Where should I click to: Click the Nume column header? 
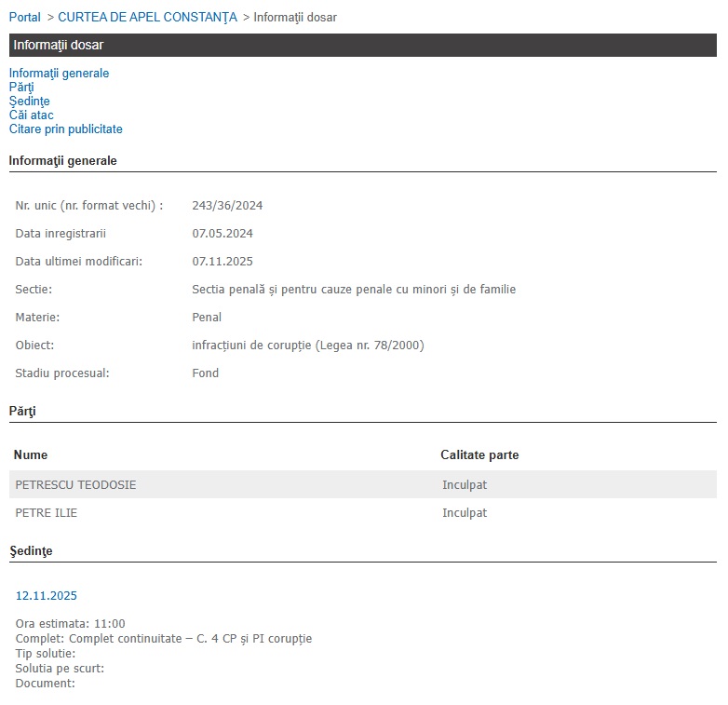31,454
